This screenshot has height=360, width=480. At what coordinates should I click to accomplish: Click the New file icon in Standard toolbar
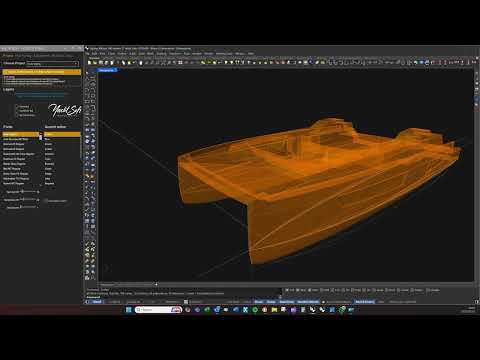[x=89, y=62]
